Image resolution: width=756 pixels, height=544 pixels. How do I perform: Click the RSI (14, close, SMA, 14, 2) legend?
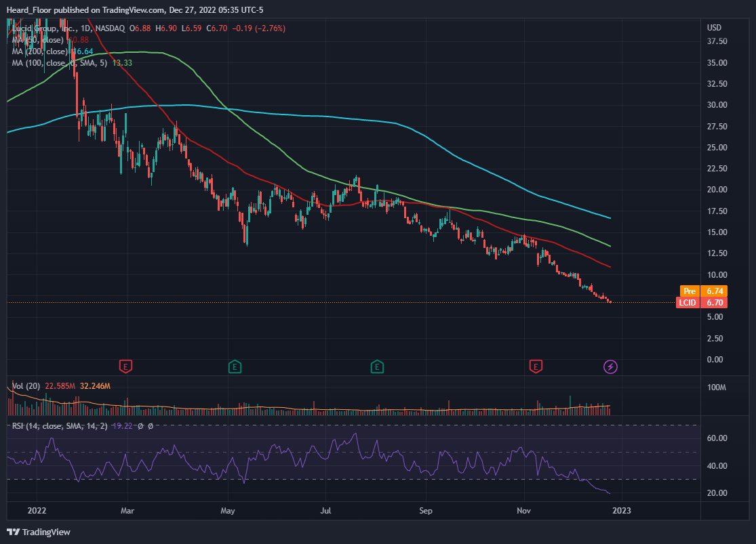click(60, 426)
